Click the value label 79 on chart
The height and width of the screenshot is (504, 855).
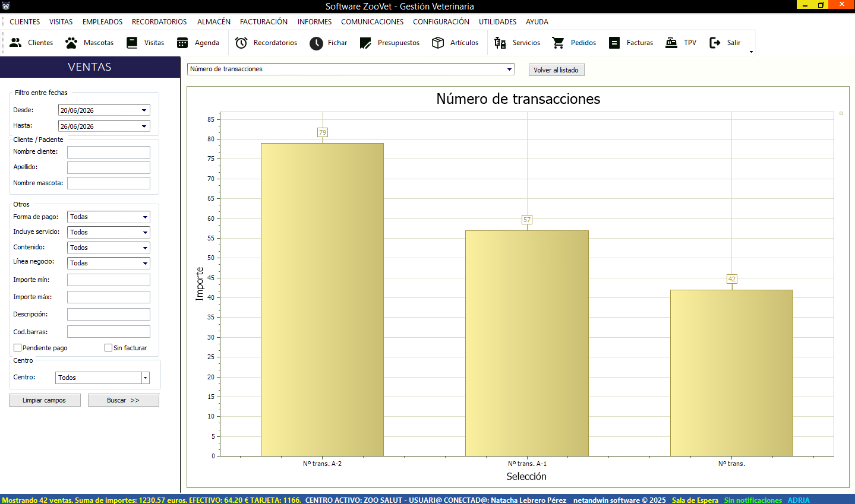tap(323, 132)
